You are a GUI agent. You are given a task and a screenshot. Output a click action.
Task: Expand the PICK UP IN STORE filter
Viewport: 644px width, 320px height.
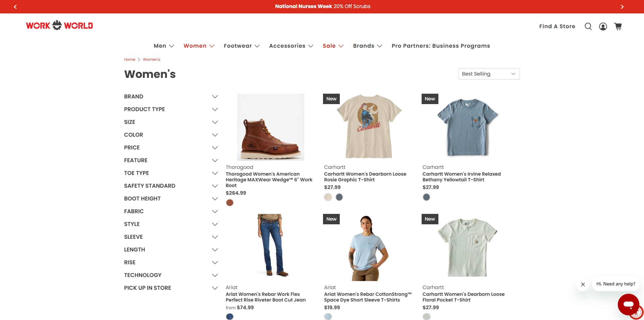pos(171,288)
